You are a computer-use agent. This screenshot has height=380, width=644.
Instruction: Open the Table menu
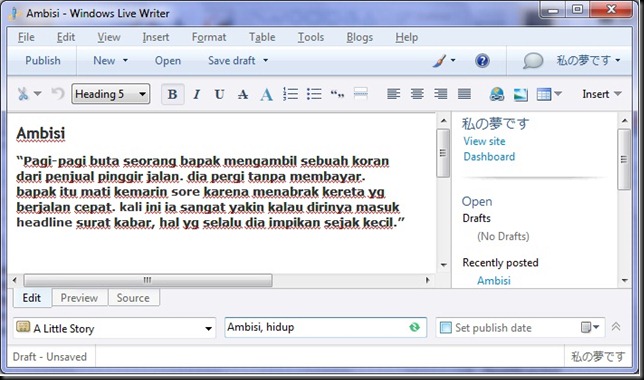pos(262,37)
